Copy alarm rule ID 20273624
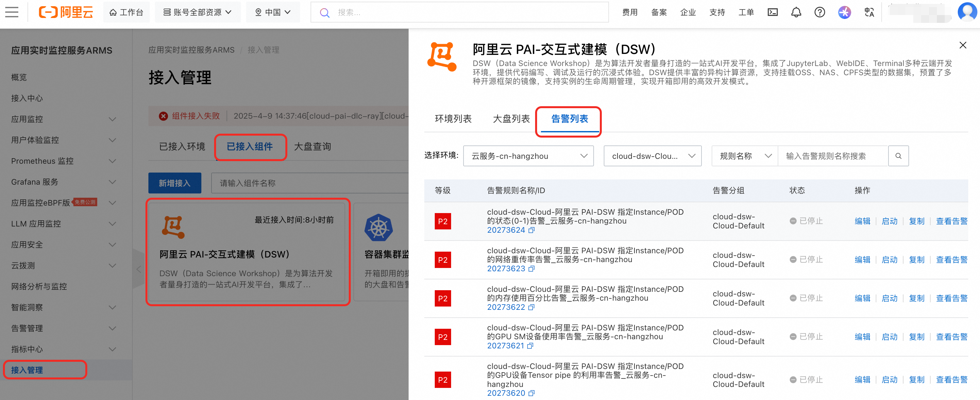Image resolution: width=980 pixels, height=400 pixels. pos(532,230)
